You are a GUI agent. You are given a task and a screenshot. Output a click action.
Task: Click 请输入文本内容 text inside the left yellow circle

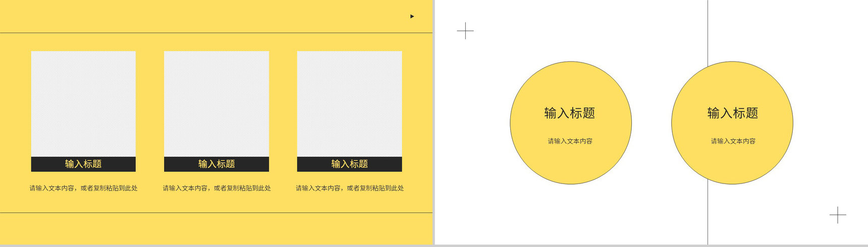coord(570,141)
